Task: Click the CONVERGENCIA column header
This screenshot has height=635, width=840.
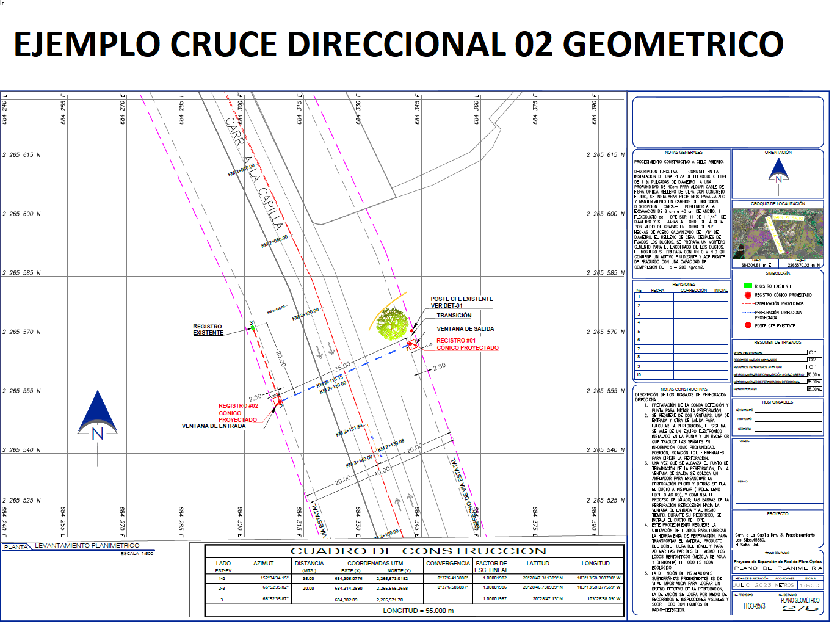Action: 448,564
